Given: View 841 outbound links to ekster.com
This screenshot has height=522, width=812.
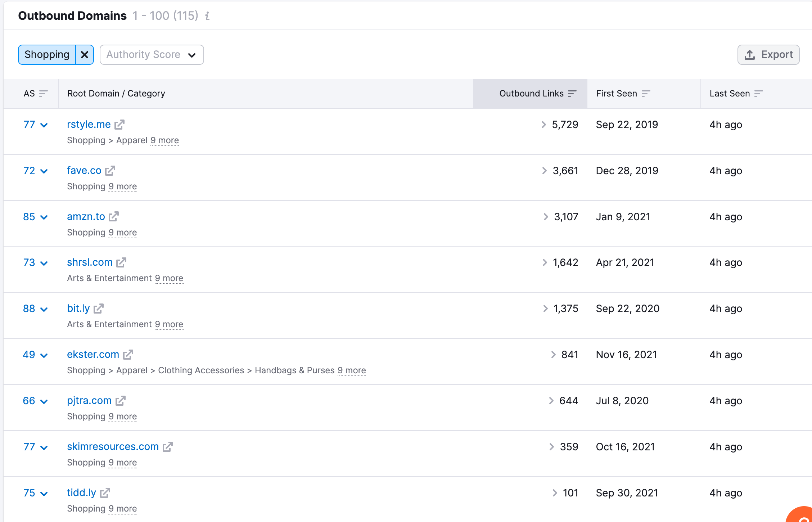Looking at the screenshot, I should [564, 355].
